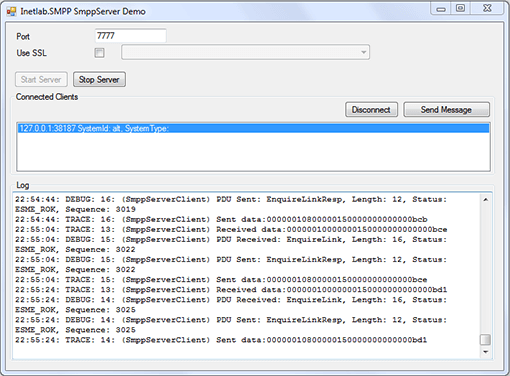
Task: Click the Start Server button
Action: [41, 79]
